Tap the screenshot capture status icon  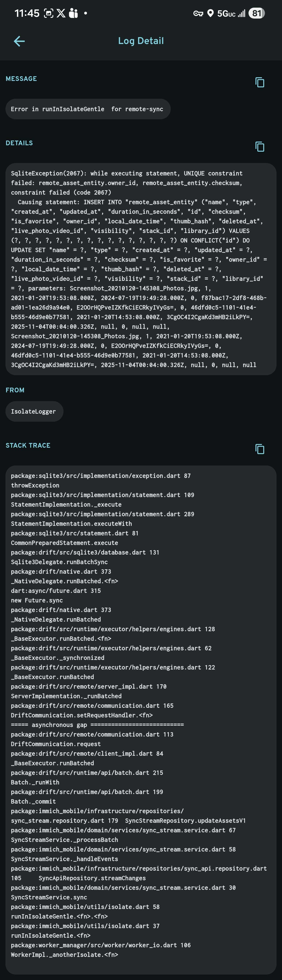click(x=48, y=13)
